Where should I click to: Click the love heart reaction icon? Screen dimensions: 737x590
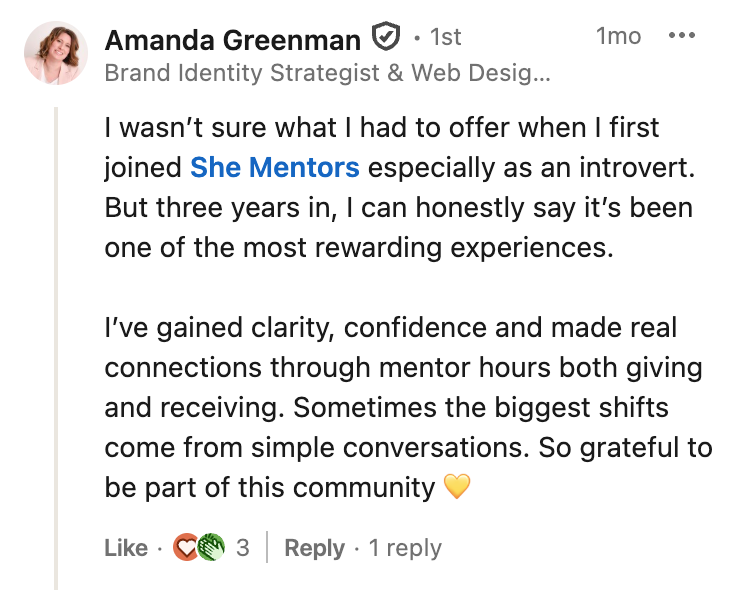(x=186, y=547)
